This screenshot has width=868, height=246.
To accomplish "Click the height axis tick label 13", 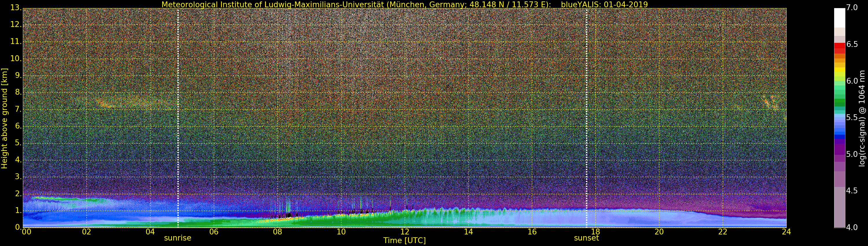I will [16, 8].
